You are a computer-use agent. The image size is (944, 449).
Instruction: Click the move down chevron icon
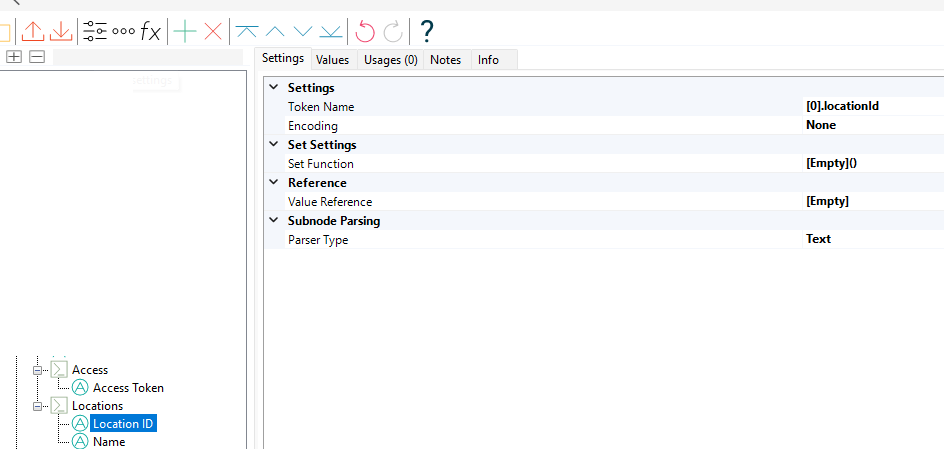click(x=302, y=31)
